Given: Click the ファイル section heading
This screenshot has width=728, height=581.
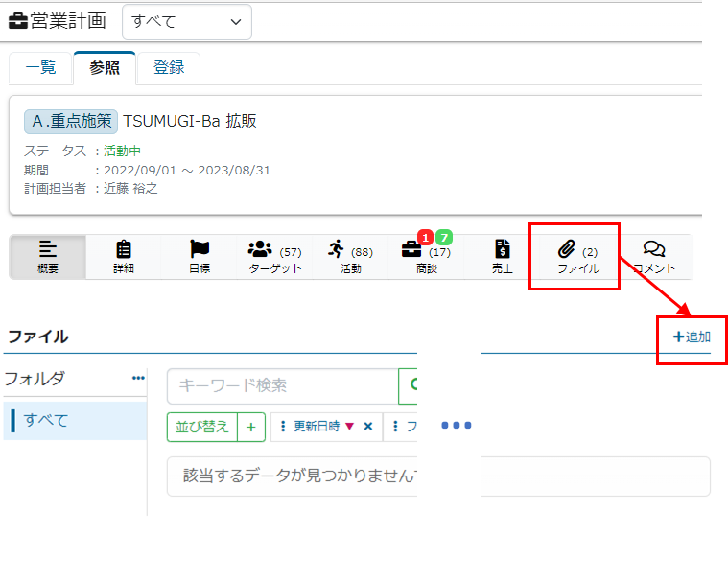Looking at the screenshot, I should click(x=38, y=337).
